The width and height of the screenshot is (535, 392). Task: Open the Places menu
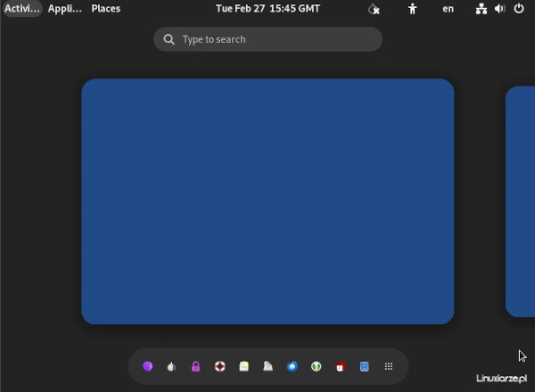[106, 9]
